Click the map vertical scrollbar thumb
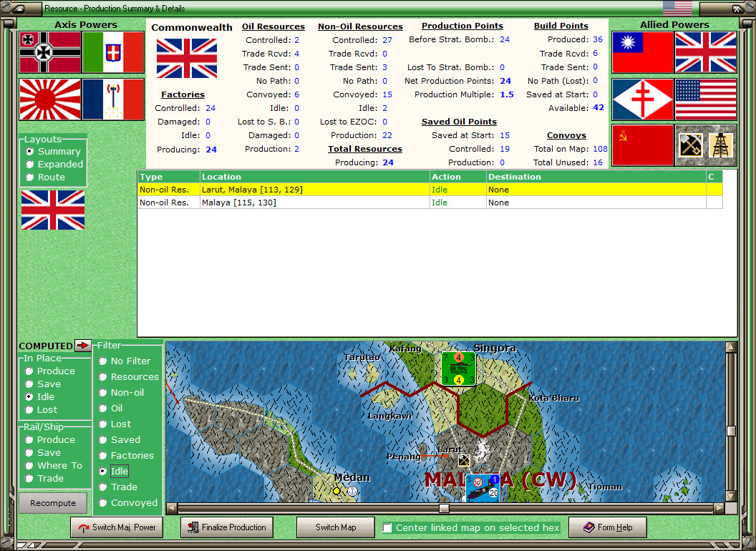The image size is (756, 551). coord(731,431)
